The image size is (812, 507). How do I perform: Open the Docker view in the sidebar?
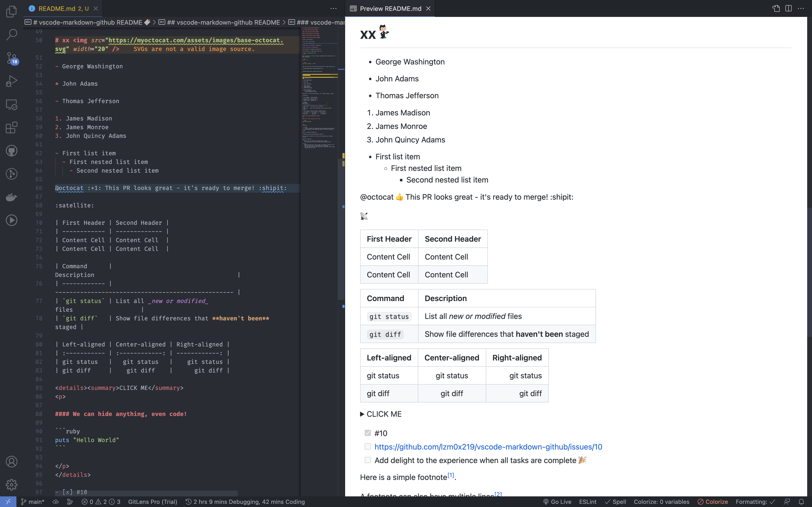point(11,197)
